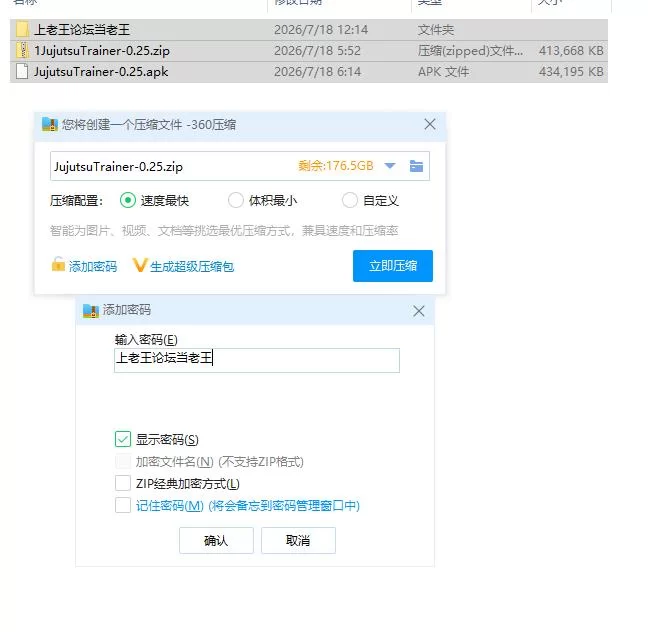Click the type cell APK 文件
648x632 pixels.
point(443,72)
